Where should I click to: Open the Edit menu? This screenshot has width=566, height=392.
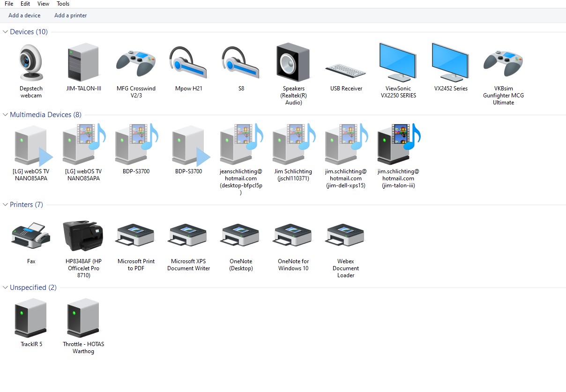coord(25,4)
